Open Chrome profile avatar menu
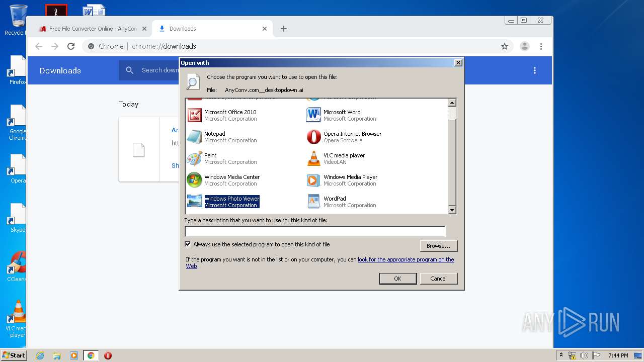644x362 pixels. coord(525,46)
